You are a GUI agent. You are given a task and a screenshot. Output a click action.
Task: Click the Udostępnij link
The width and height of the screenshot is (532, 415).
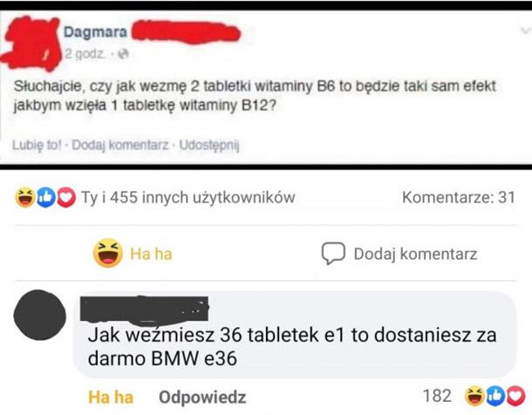209,146
